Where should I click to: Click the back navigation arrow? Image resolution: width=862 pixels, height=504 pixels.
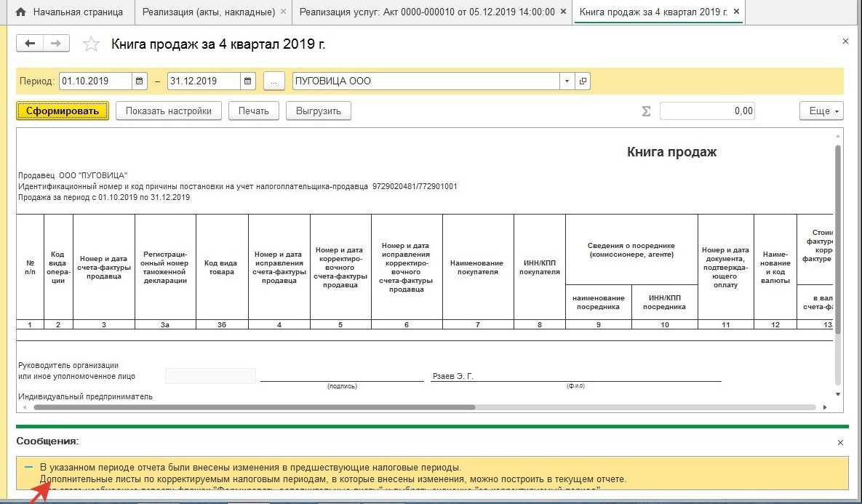(30, 44)
